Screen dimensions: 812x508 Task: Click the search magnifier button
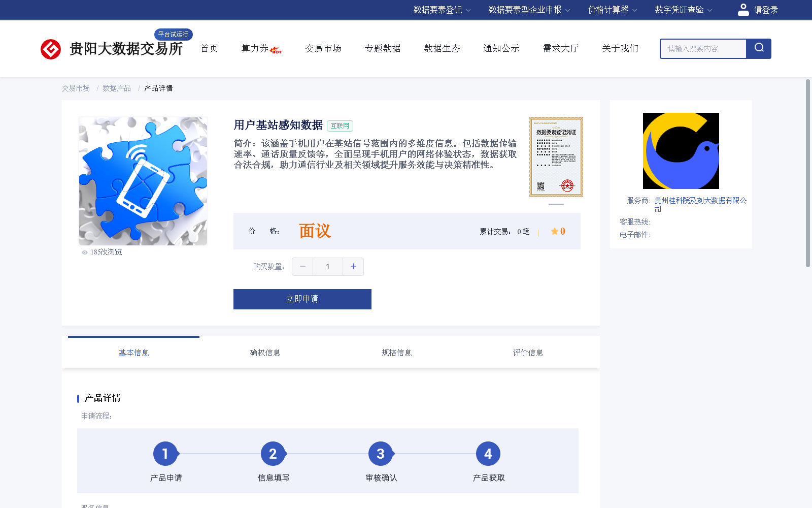(x=759, y=49)
